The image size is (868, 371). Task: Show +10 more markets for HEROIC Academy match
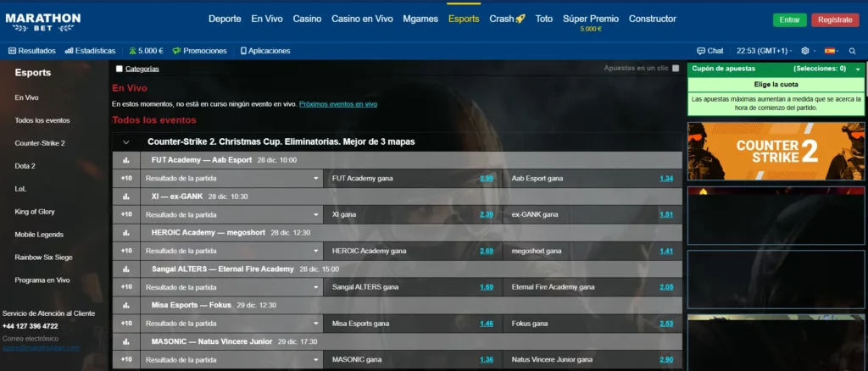click(126, 251)
